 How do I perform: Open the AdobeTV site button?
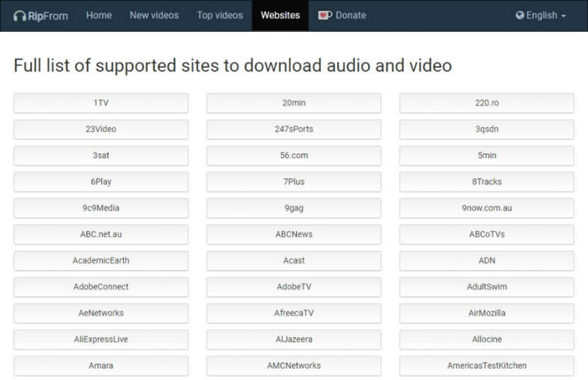click(293, 287)
